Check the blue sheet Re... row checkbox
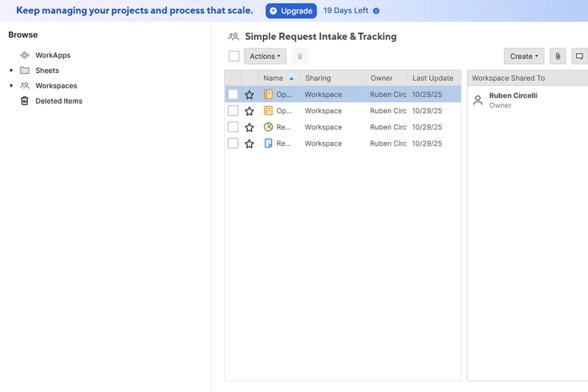 coord(233,143)
